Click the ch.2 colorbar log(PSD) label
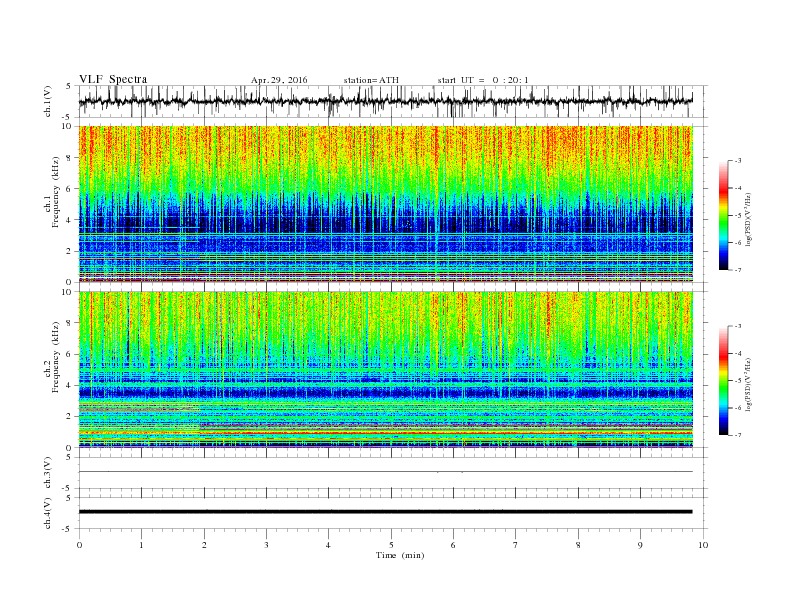The height and width of the screenshot is (612, 792). click(x=748, y=384)
